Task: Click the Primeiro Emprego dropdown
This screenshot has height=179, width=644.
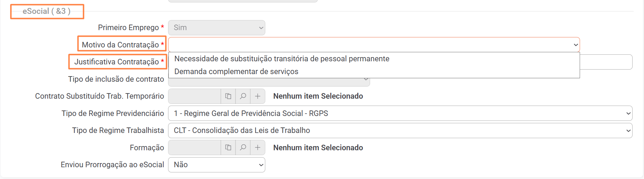Action: [x=217, y=28]
